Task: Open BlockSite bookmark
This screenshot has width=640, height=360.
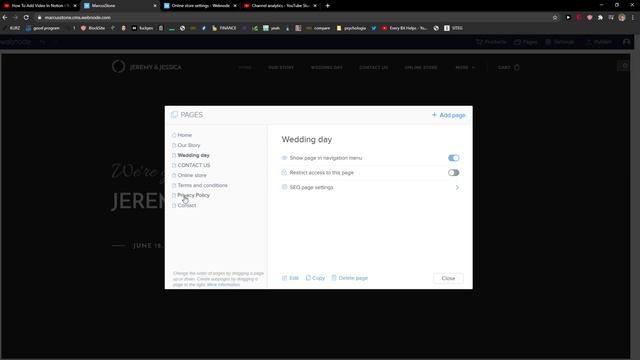Action: [93, 28]
